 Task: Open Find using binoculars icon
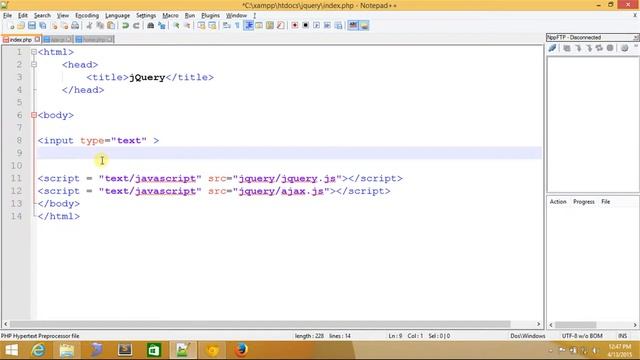[x=150, y=26]
